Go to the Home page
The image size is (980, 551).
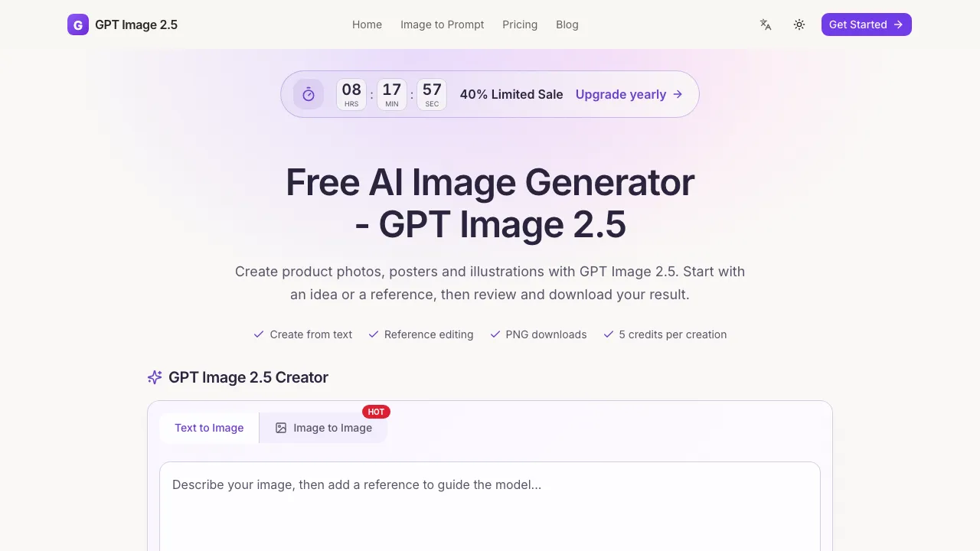coord(367,24)
